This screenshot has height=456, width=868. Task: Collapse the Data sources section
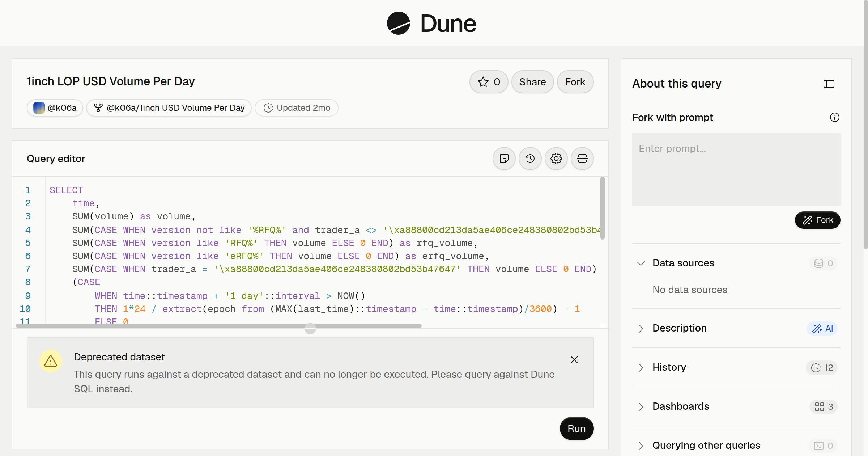tap(641, 263)
